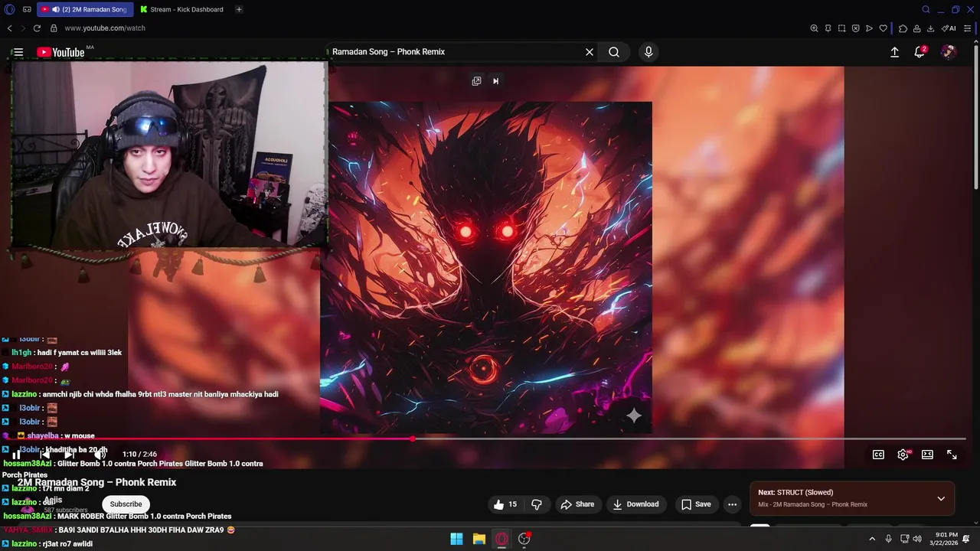Click the send/flow arrow icon
980x551 pixels.
tap(869, 28)
